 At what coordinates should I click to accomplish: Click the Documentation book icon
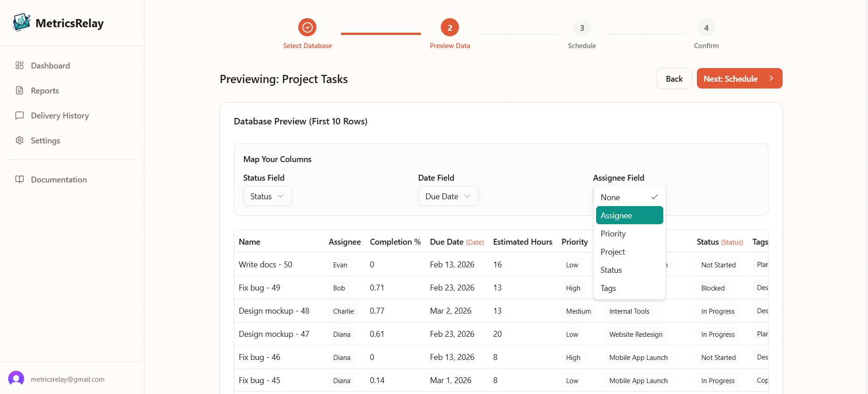coord(20,179)
